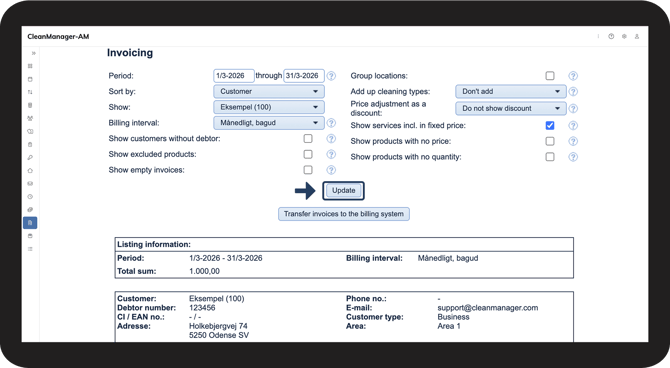This screenshot has height=368, width=670.
Task: Show help for products with no price
Action: [x=573, y=141]
